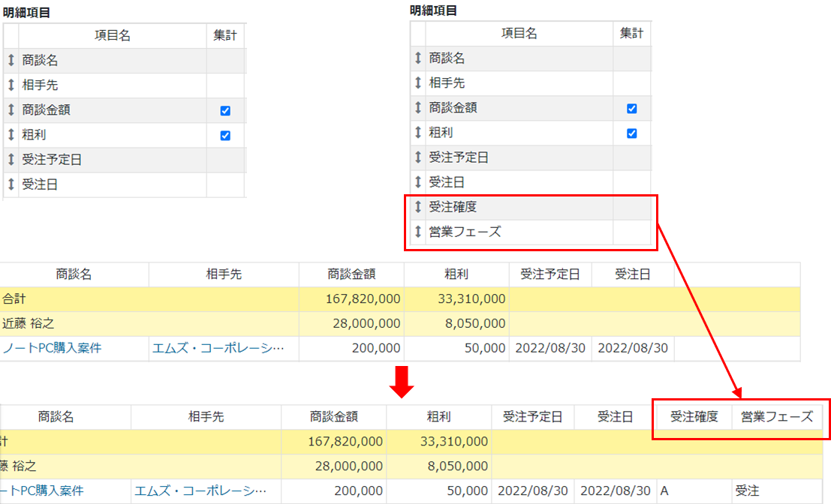Click the 相手先 reorder handle in left list

tap(11, 85)
